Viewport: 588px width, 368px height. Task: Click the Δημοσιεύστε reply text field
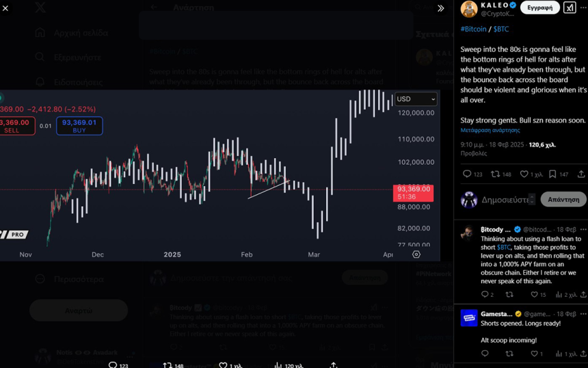coord(505,200)
